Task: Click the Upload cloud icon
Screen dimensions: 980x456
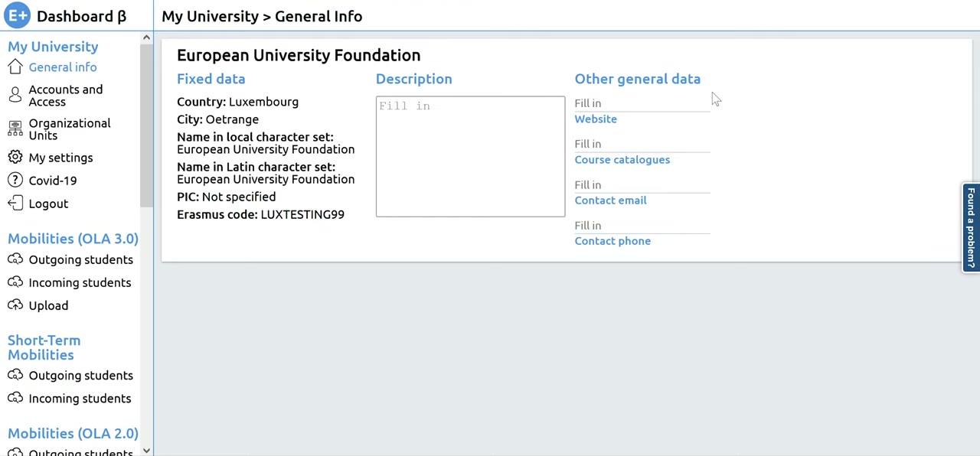Action: tap(15, 305)
